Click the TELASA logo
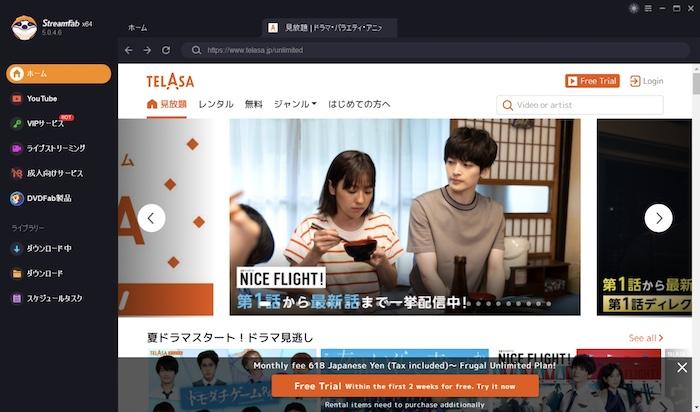 coord(170,81)
